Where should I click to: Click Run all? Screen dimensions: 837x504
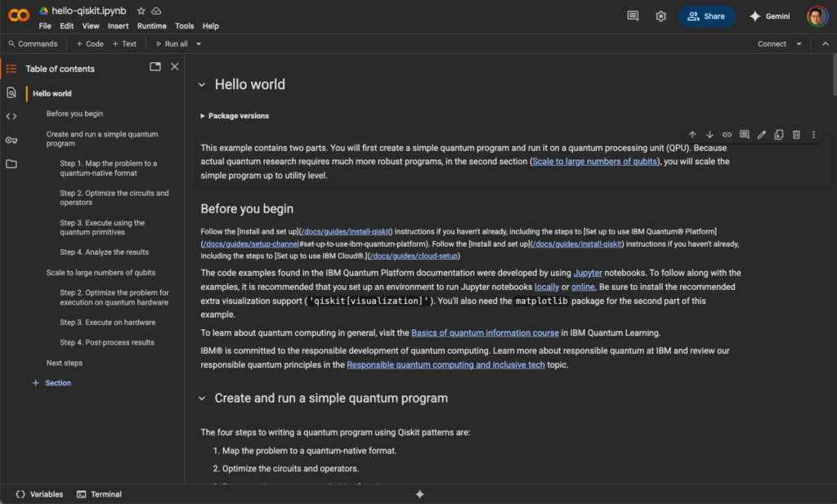pyautogui.click(x=172, y=44)
